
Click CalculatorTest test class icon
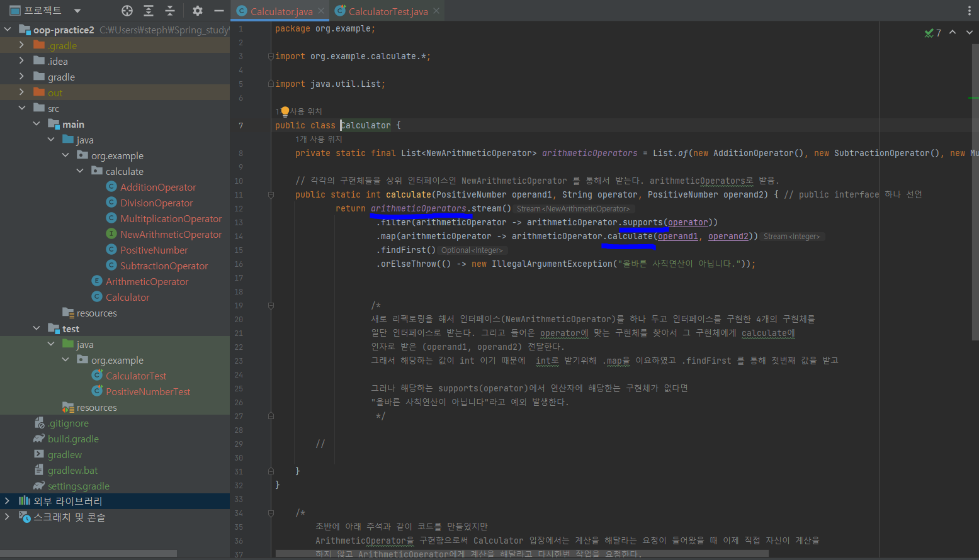[97, 375]
